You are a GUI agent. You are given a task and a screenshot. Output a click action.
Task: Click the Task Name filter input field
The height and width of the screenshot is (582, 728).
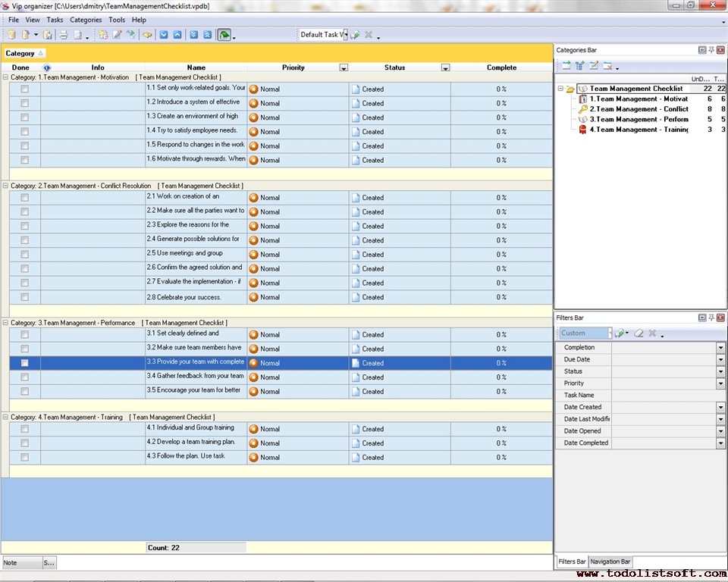(x=664, y=396)
